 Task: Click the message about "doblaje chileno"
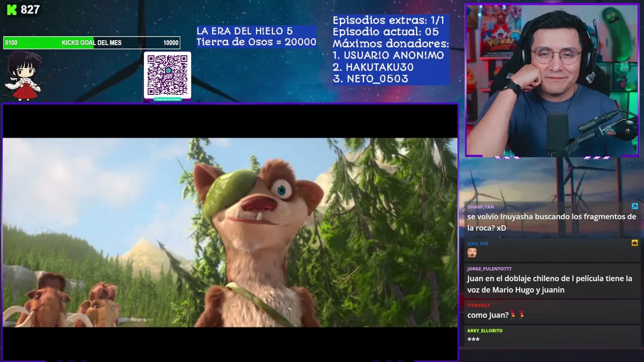550,284
